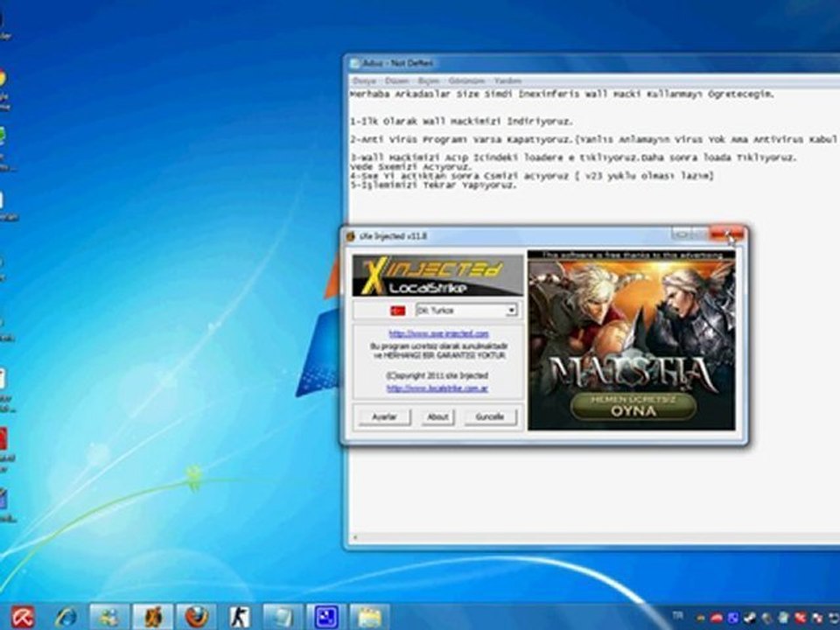The image size is (840, 630).
Task: Open Avira antivirus from the taskbar
Action: tap(23, 617)
